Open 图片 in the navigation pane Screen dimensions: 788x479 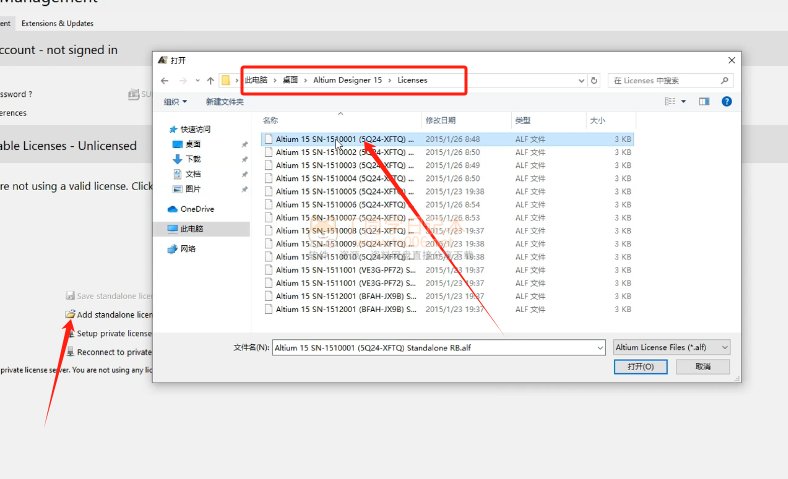186,189
